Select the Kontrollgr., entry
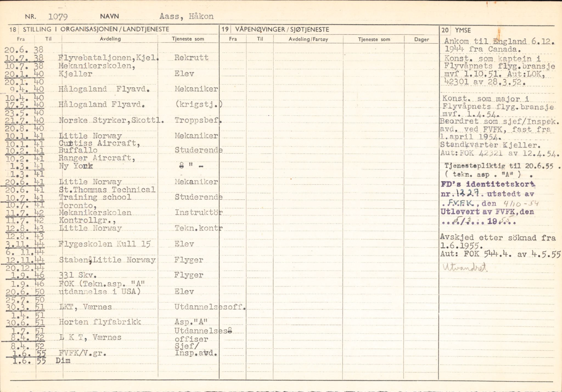 (87, 220)
